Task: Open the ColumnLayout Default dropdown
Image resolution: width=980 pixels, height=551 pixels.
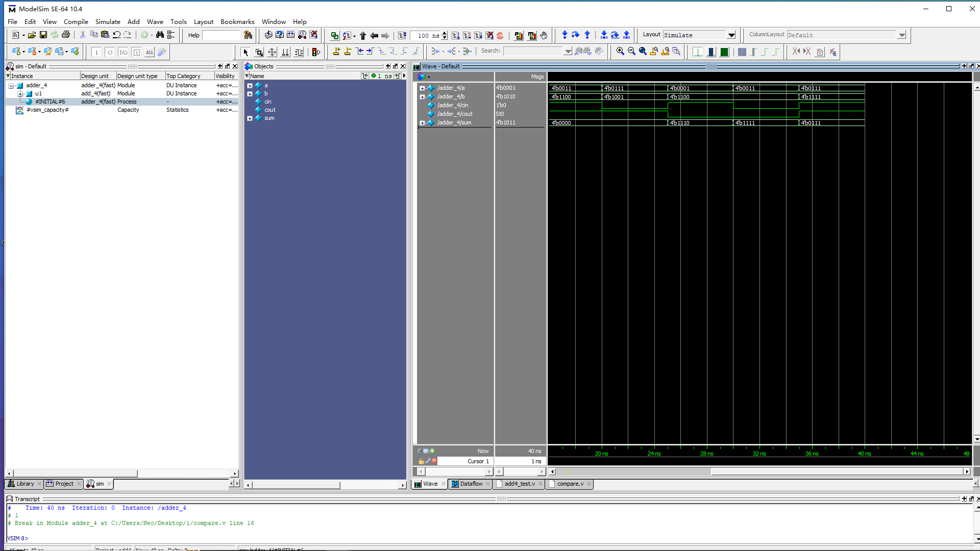Action: [902, 35]
